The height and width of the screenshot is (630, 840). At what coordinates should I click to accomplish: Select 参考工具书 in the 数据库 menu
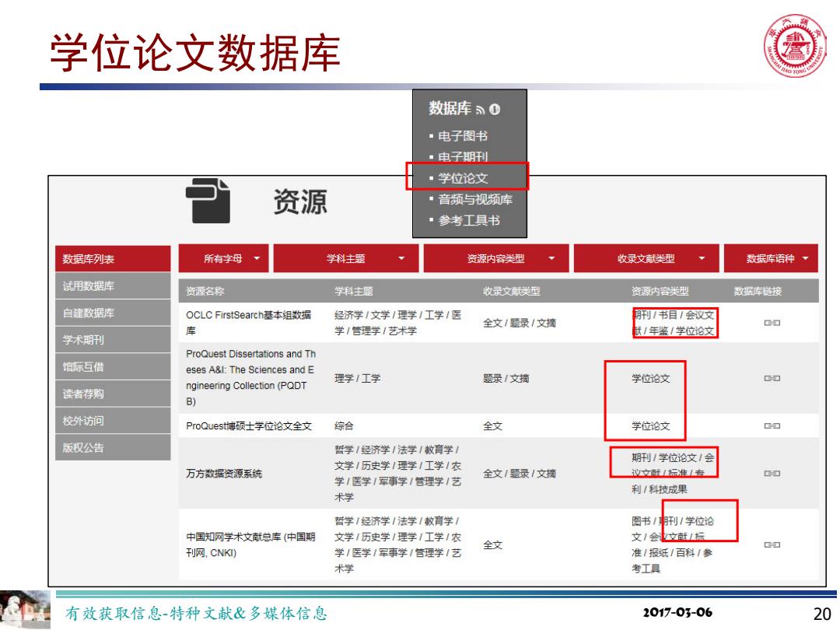coord(469,220)
